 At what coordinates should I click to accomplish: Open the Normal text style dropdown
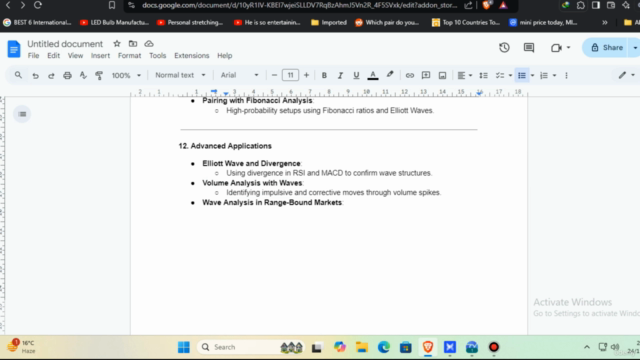pyautogui.click(x=180, y=75)
